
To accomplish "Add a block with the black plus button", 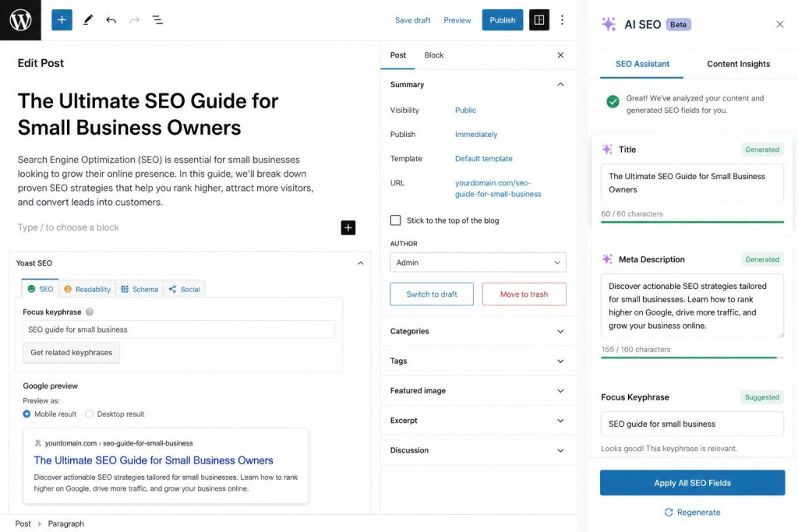I will click(348, 228).
